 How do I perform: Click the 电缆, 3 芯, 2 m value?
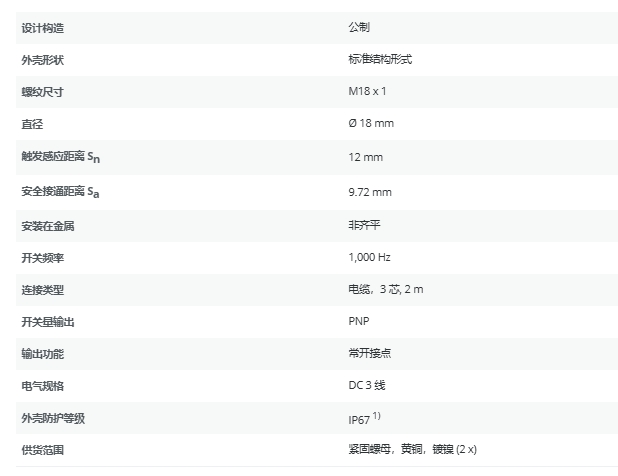386,289
